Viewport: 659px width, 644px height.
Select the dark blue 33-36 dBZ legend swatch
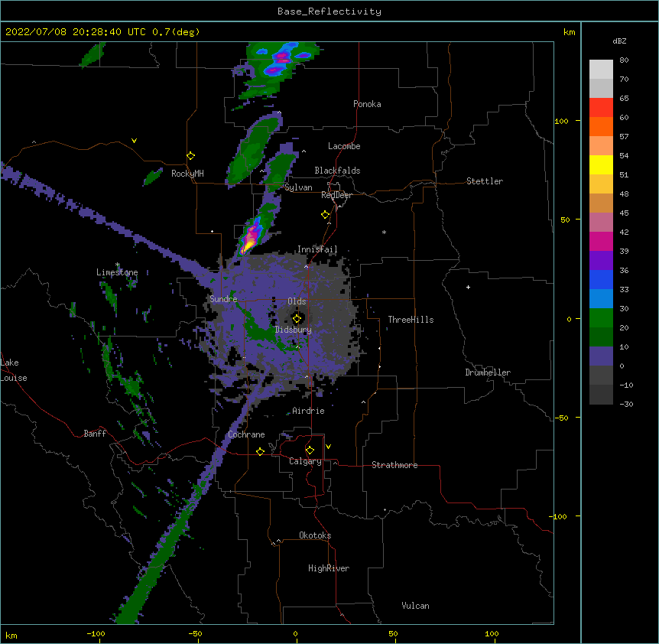click(601, 279)
